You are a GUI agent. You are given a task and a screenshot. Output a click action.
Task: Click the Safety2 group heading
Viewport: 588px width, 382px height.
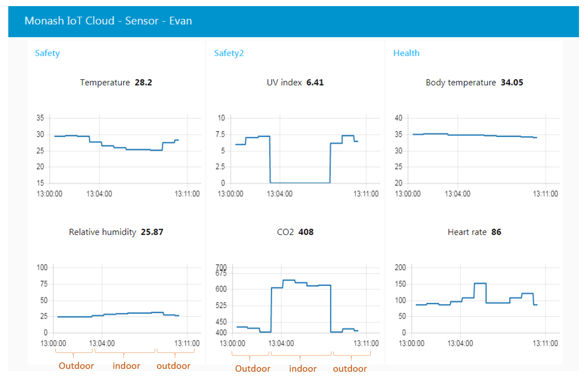(x=228, y=53)
